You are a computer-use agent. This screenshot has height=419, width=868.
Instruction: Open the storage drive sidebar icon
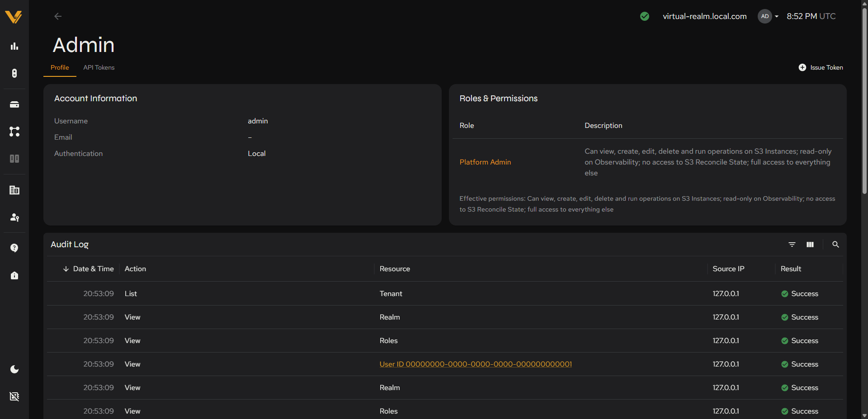(14, 104)
